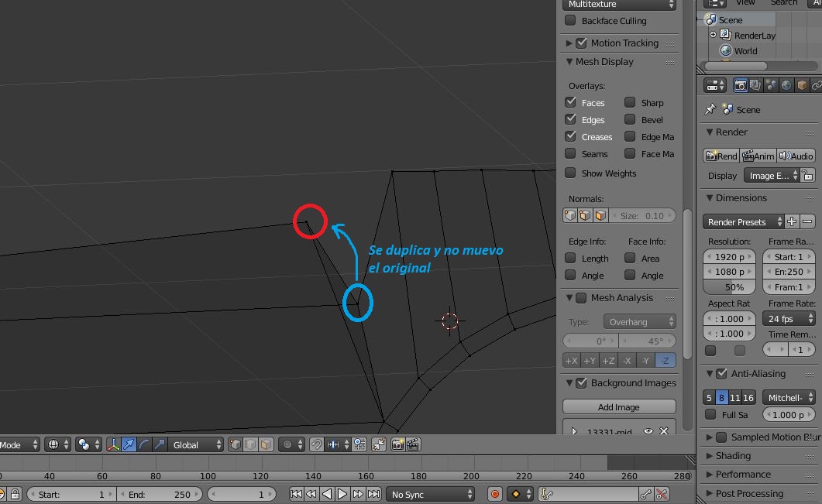Click the Audio mixdown button
Image resolution: width=822 pixels, height=504 pixels.
[796, 156]
